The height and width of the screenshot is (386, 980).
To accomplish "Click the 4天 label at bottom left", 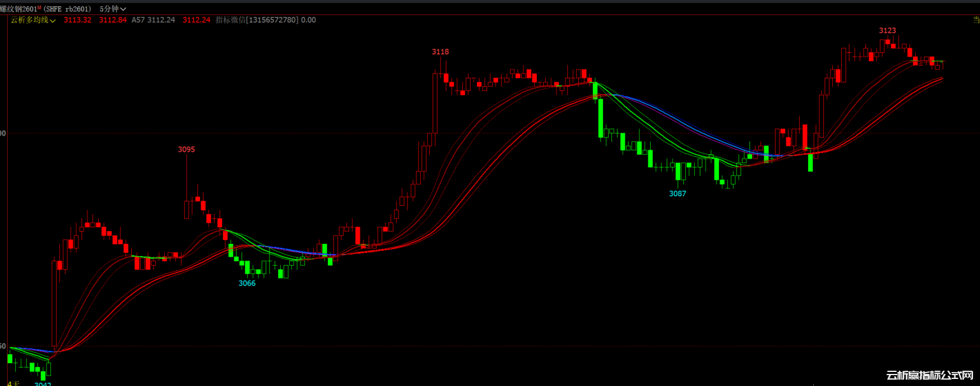I will pos(14,383).
